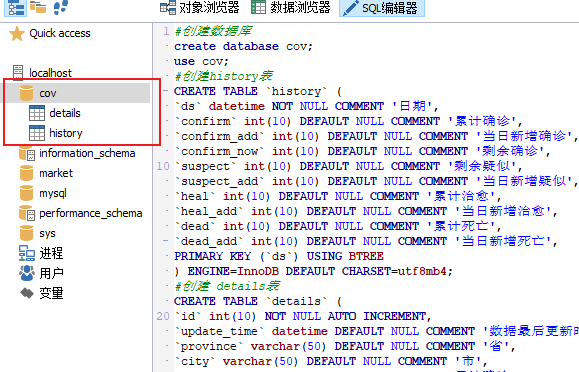The width and height of the screenshot is (579, 372).
Task: Click the cov database cylinder icon
Action: click(26, 93)
